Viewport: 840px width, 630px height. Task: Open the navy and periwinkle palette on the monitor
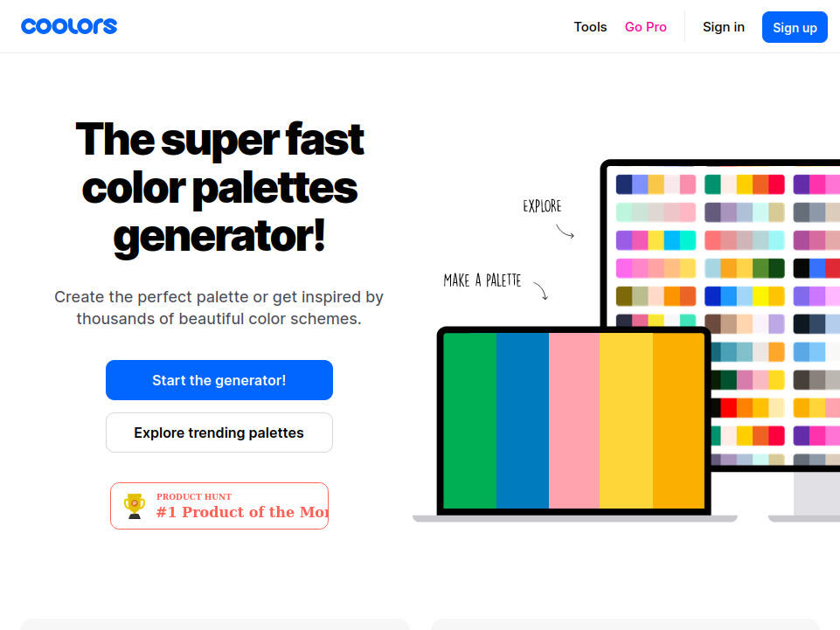point(656,184)
